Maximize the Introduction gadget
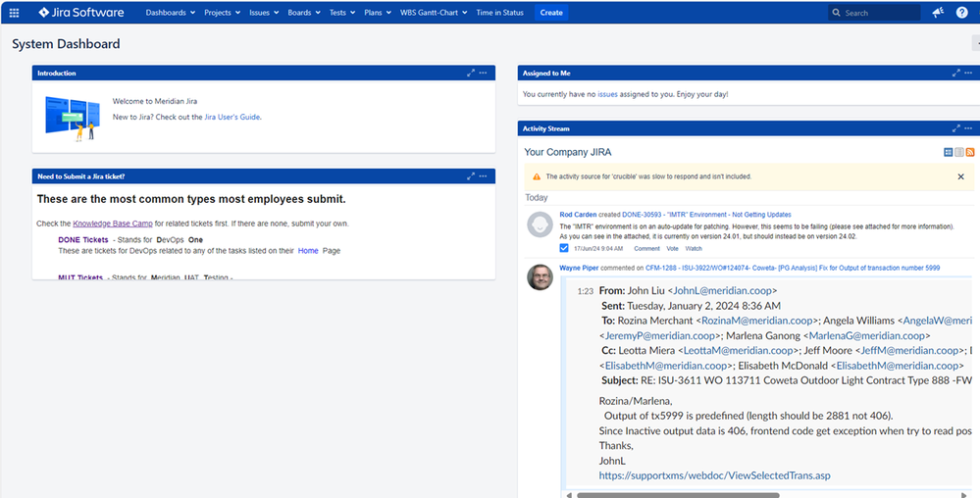 (471, 74)
